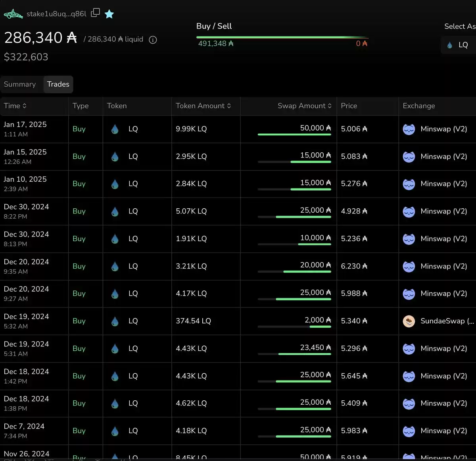
Task: Click the Buy / Sell ratio bar
Action: click(282, 37)
